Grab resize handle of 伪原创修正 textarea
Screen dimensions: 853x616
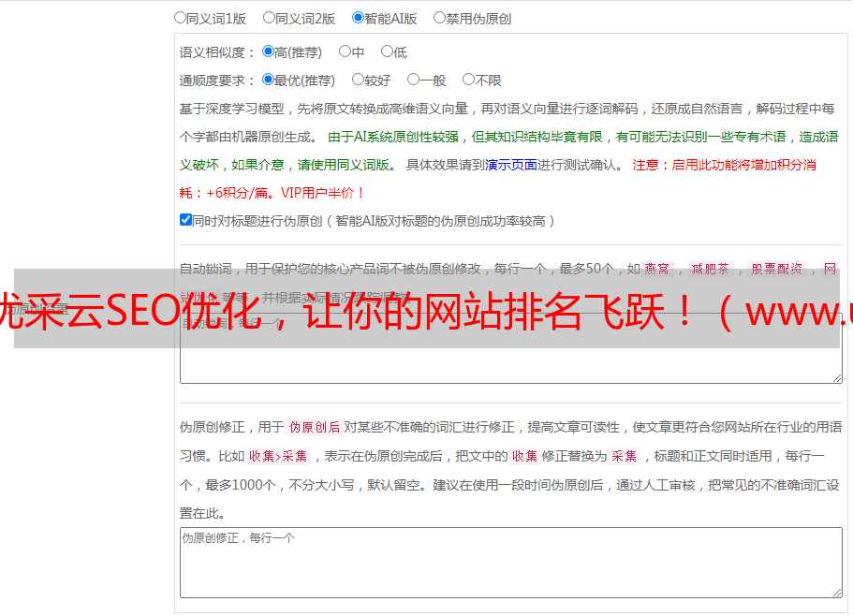837,593
